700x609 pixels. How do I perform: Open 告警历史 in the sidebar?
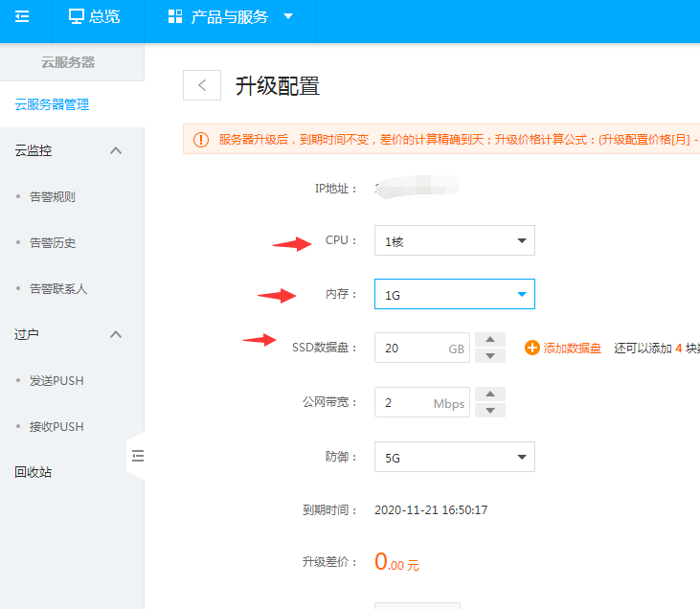[53, 243]
